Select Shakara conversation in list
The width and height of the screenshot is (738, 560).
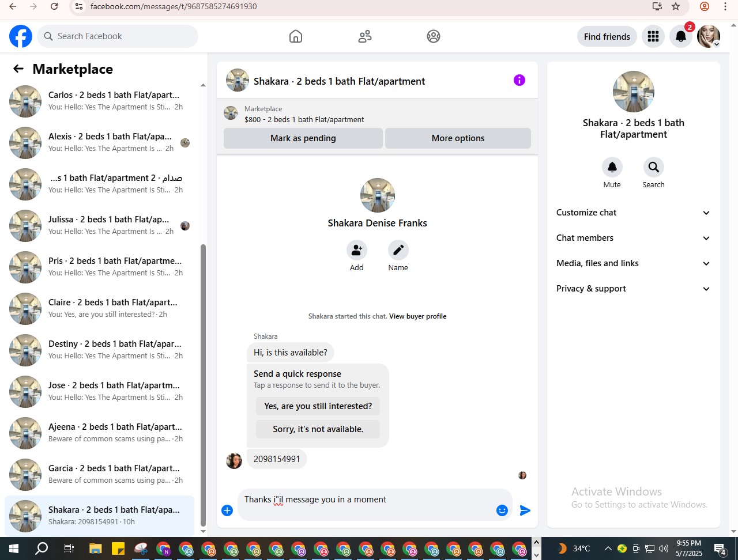point(100,516)
